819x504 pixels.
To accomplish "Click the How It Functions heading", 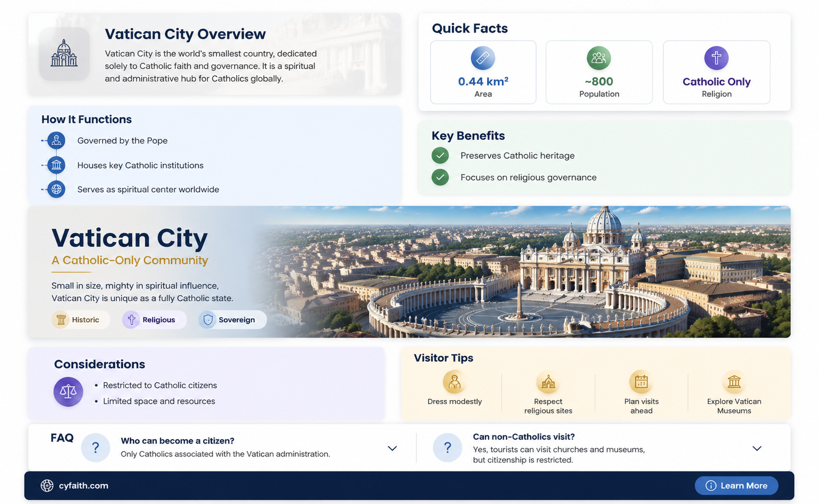I will pyautogui.click(x=87, y=119).
